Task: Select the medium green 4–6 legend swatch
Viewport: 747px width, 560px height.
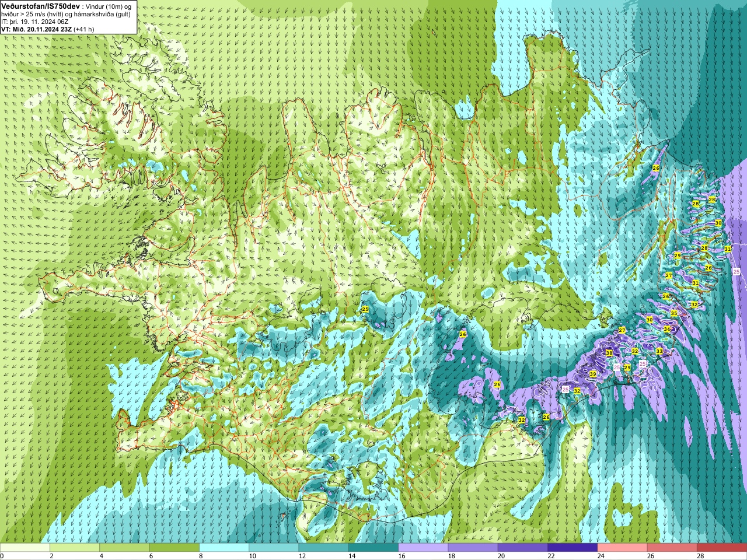Action: click(x=124, y=548)
